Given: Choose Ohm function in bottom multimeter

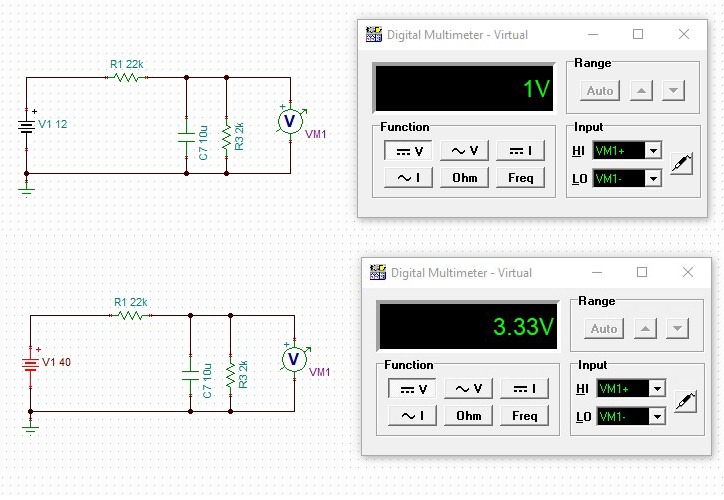Looking at the screenshot, I should (x=468, y=416).
